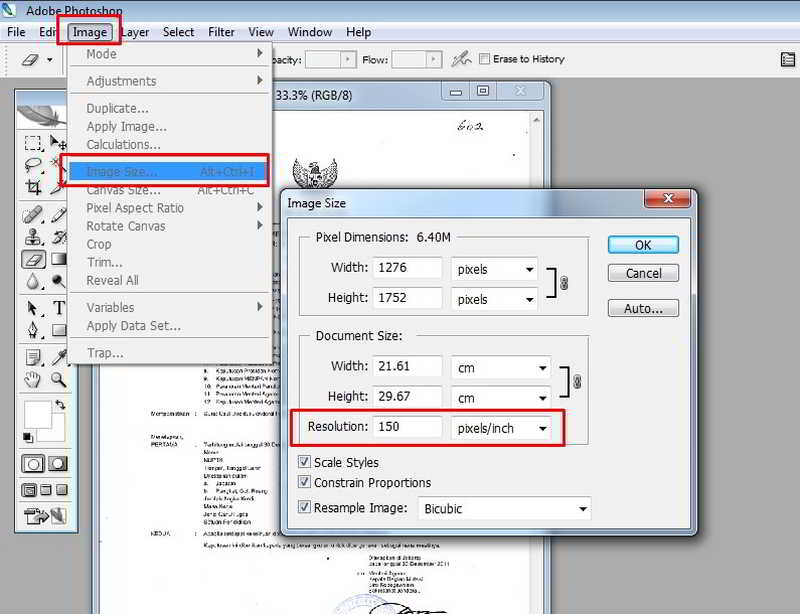Switch to Quick Mask Mode
Screen dimensions: 800x614
point(58,464)
